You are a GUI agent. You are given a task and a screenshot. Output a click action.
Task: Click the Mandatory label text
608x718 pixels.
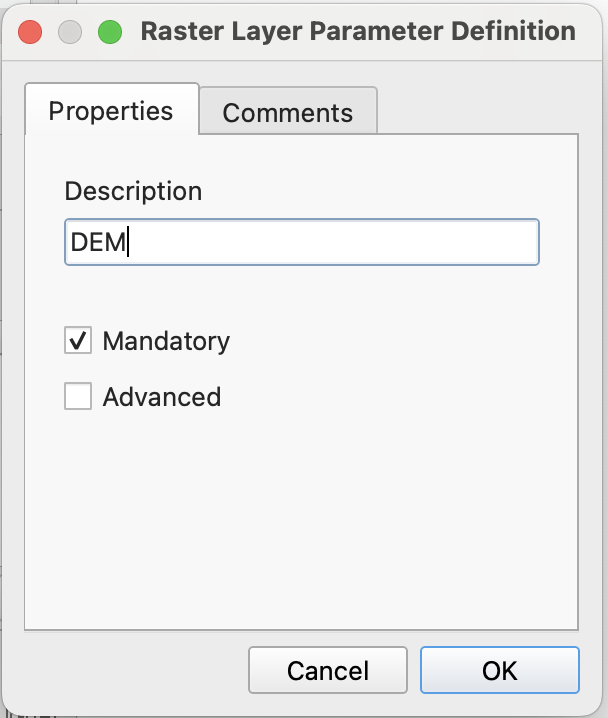(166, 341)
